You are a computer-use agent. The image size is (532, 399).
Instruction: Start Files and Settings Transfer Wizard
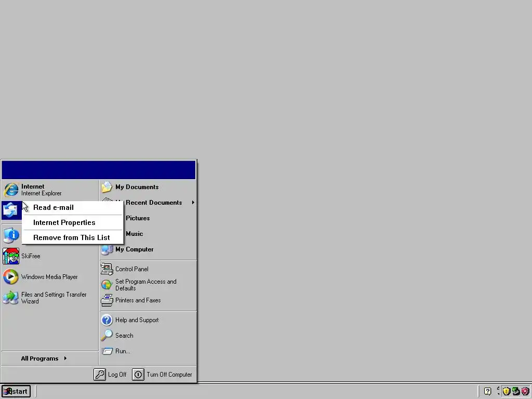click(x=49, y=298)
